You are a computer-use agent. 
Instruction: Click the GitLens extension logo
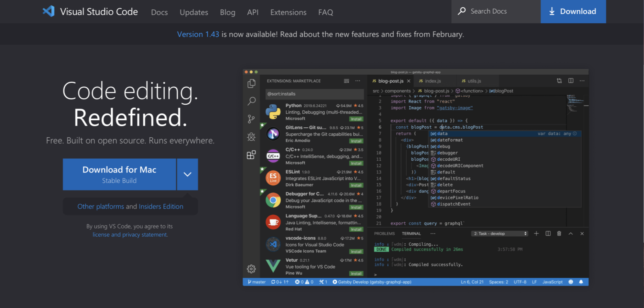tap(273, 133)
